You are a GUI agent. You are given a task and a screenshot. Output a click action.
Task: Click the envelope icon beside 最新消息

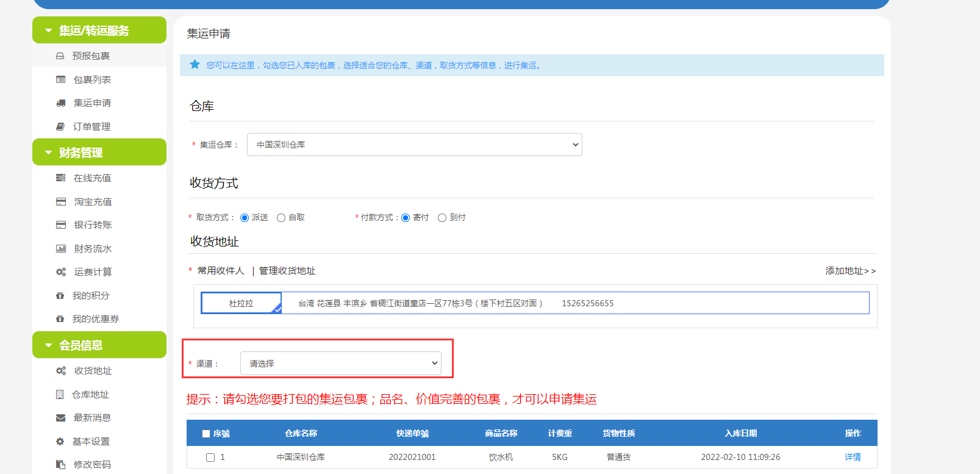point(60,418)
